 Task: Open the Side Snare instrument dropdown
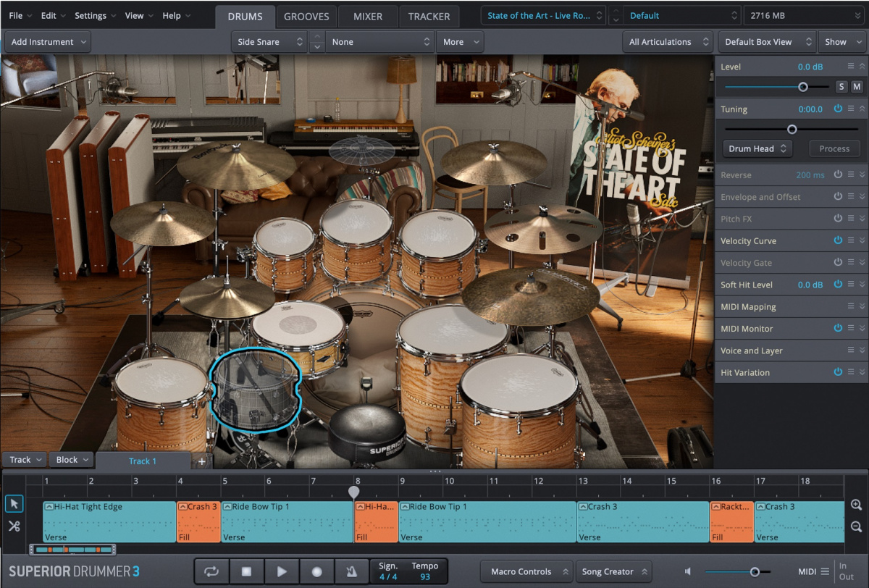[x=269, y=41]
